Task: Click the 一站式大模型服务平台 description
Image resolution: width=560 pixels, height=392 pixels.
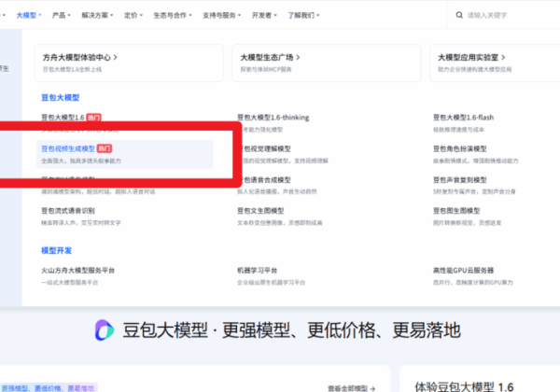Action: [x=70, y=283]
